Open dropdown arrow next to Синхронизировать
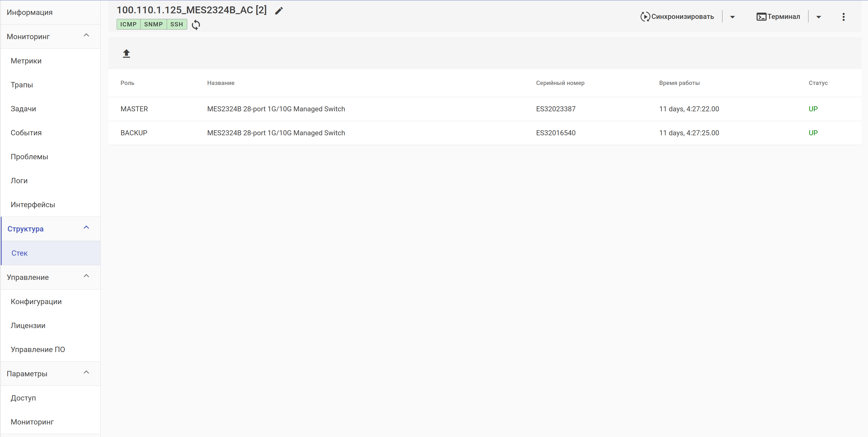Viewport: 868px width, 437px height. coord(732,17)
